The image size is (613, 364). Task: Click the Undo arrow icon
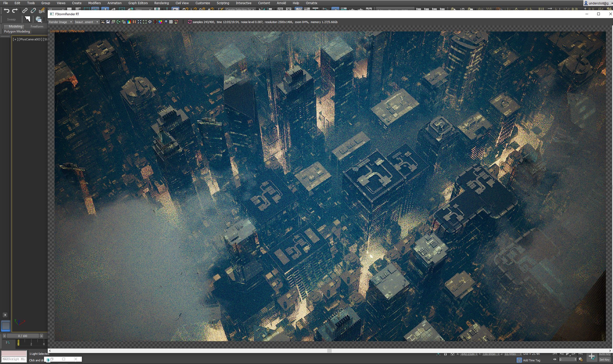point(7,10)
